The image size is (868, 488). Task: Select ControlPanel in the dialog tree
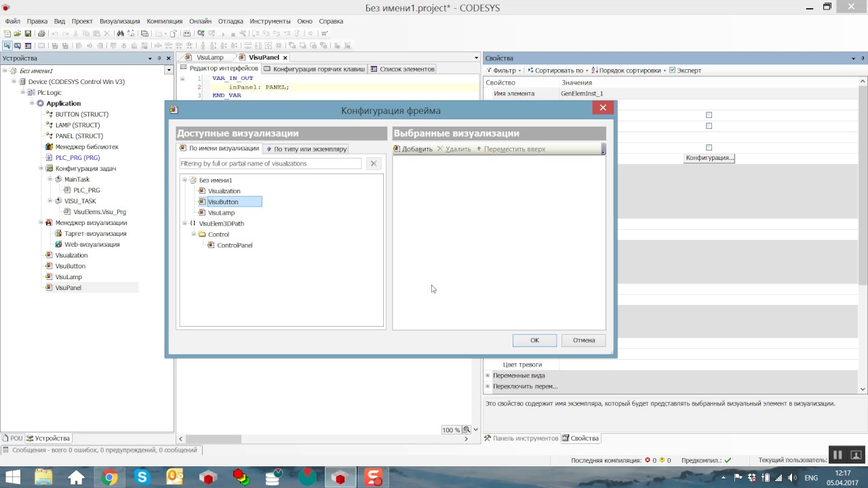pos(235,245)
